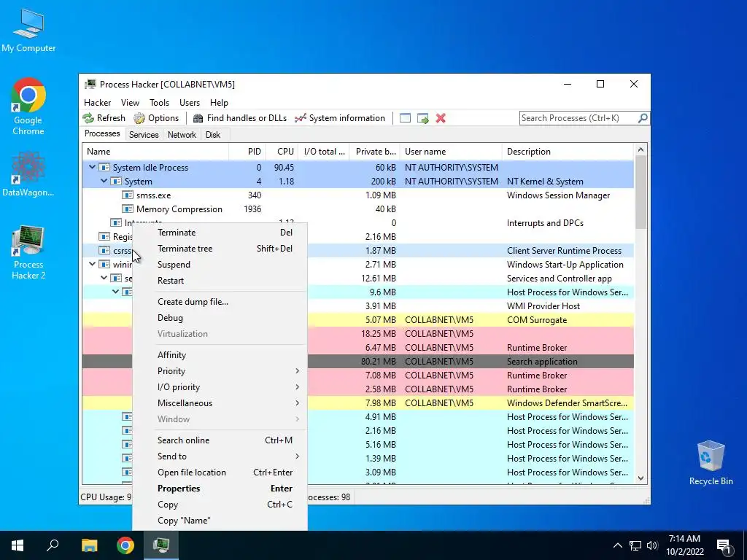
Task: Sort by the PID column header
Action: [x=247, y=152]
